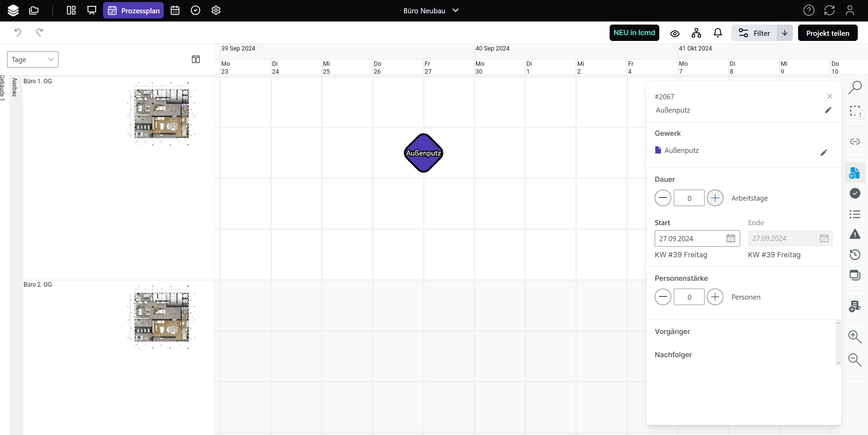Viewport: 868px width, 435px height.
Task: Open the link dependencies icon in sidebar
Action: pos(855,141)
